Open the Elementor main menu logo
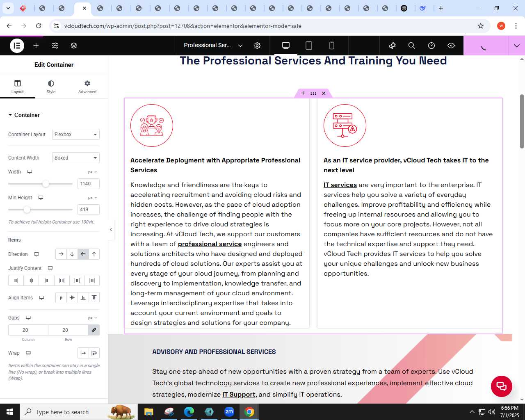This screenshot has width=525, height=420. (17, 46)
